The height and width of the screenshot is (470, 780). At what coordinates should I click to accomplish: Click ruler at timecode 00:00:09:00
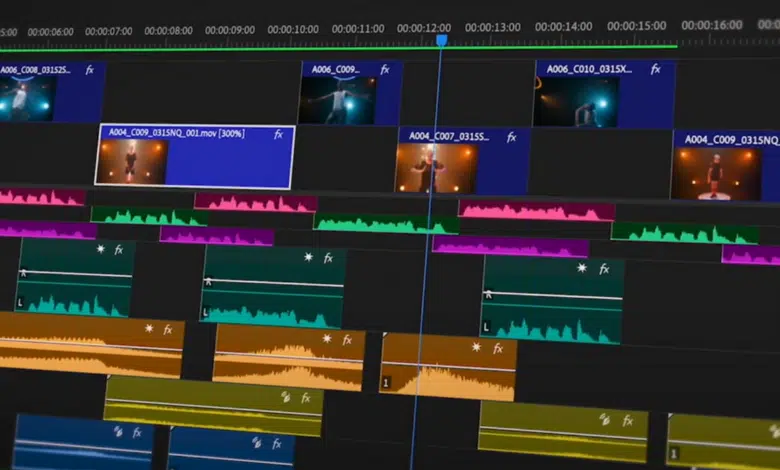pyautogui.click(x=230, y=30)
